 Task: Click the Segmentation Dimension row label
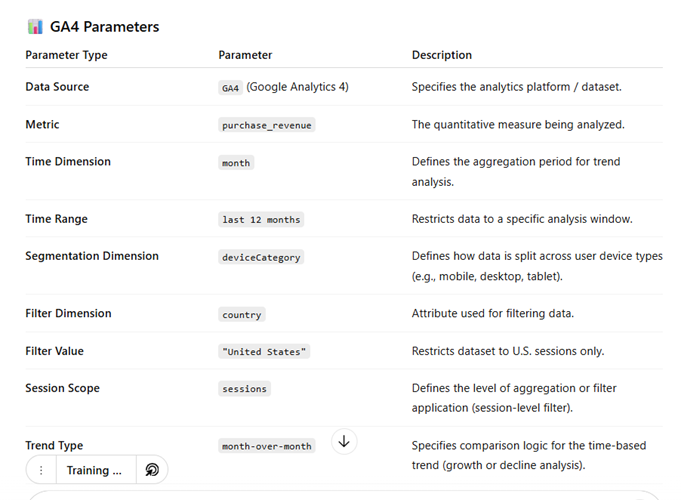[92, 256]
